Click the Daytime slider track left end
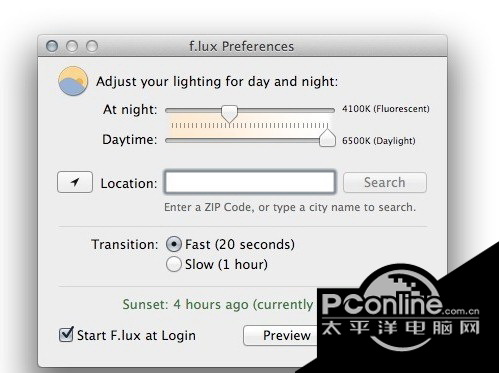499x373 pixels. (169, 141)
